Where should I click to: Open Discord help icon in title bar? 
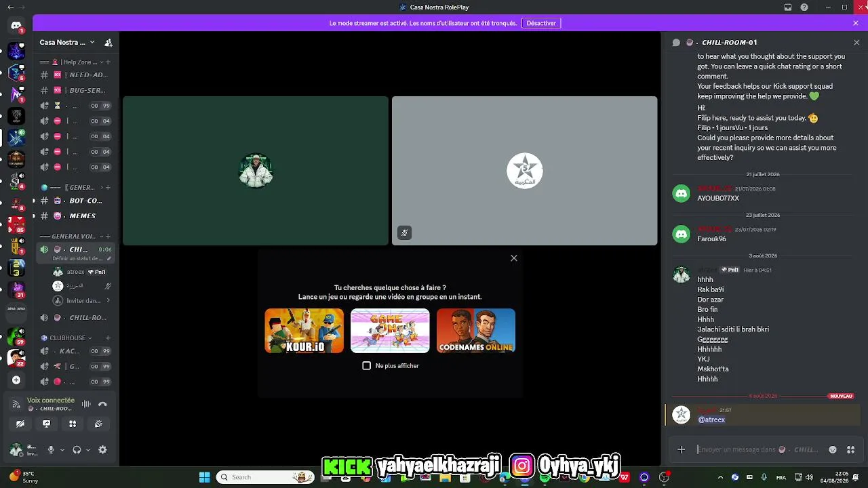[x=804, y=7]
